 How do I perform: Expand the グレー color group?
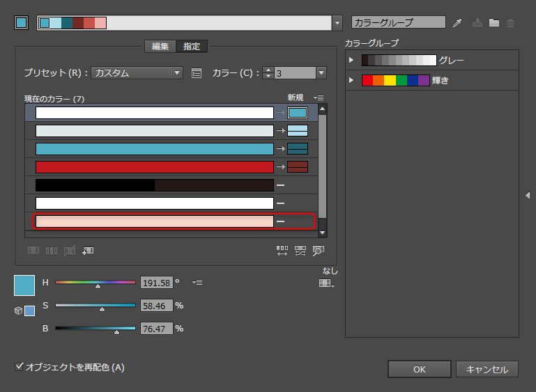[352, 61]
